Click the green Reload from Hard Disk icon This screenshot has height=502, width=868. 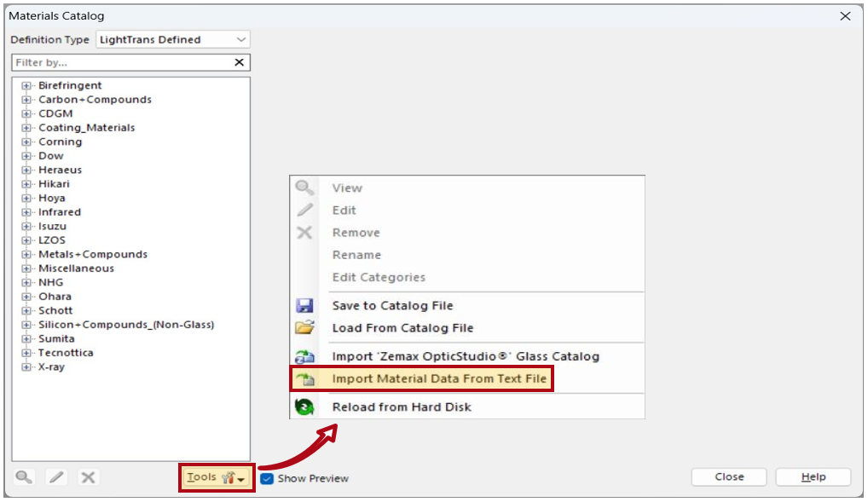click(x=304, y=407)
